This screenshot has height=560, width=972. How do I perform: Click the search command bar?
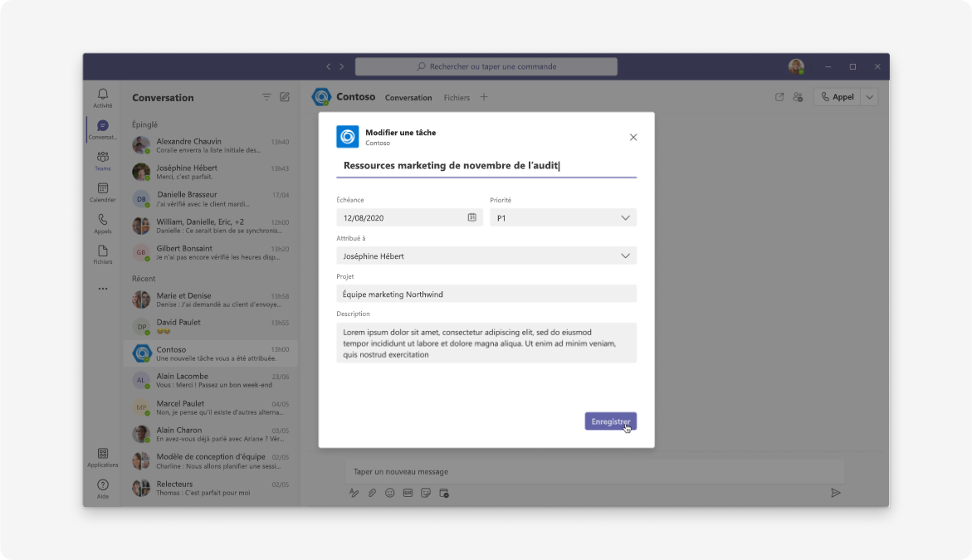[x=486, y=66]
